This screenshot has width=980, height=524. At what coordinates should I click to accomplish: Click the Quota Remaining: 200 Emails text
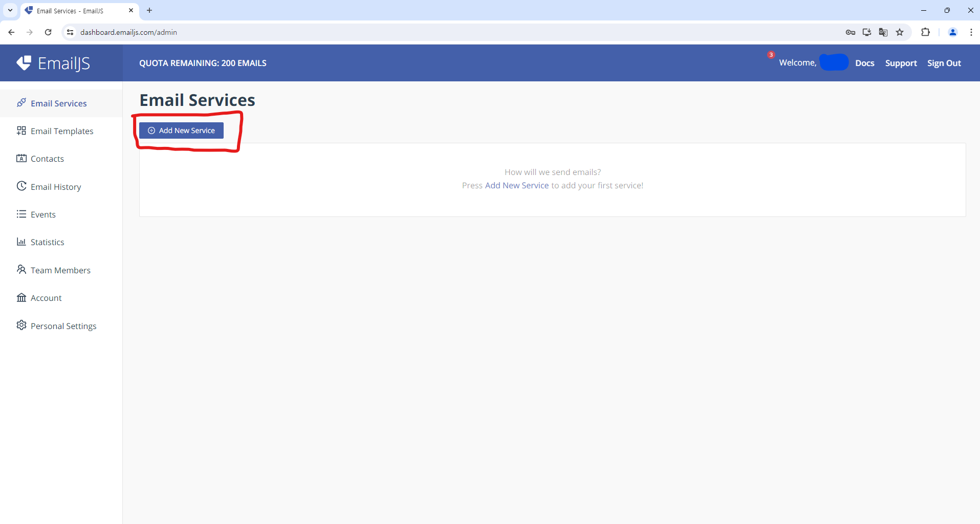[203, 63]
